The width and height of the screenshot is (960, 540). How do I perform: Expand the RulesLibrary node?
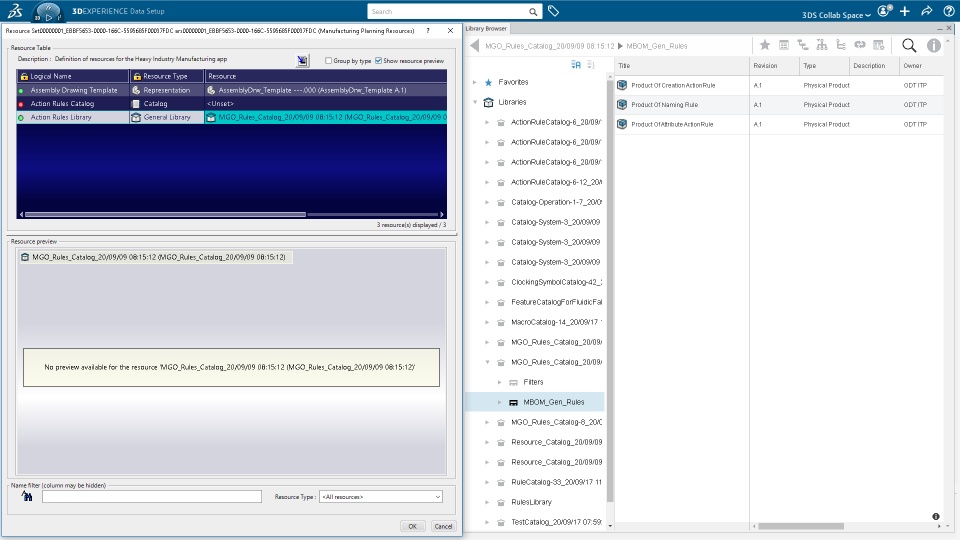click(x=487, y=502)
